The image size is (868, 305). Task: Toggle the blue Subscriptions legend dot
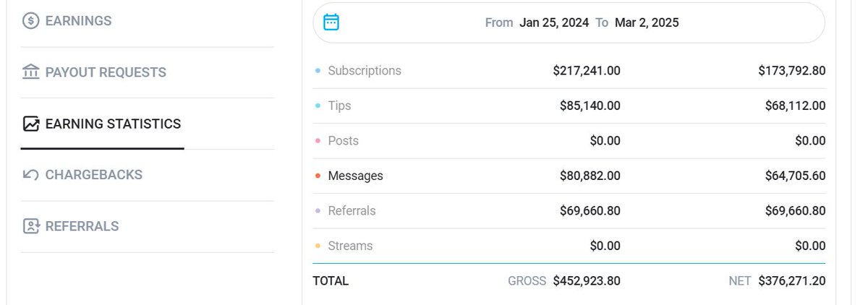[x=318, y=71]
